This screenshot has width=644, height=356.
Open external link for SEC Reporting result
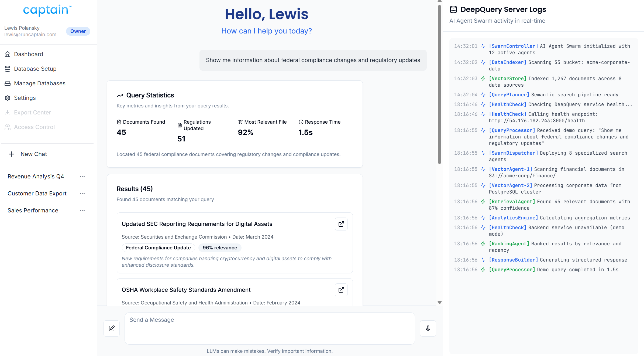pos(341,224)
